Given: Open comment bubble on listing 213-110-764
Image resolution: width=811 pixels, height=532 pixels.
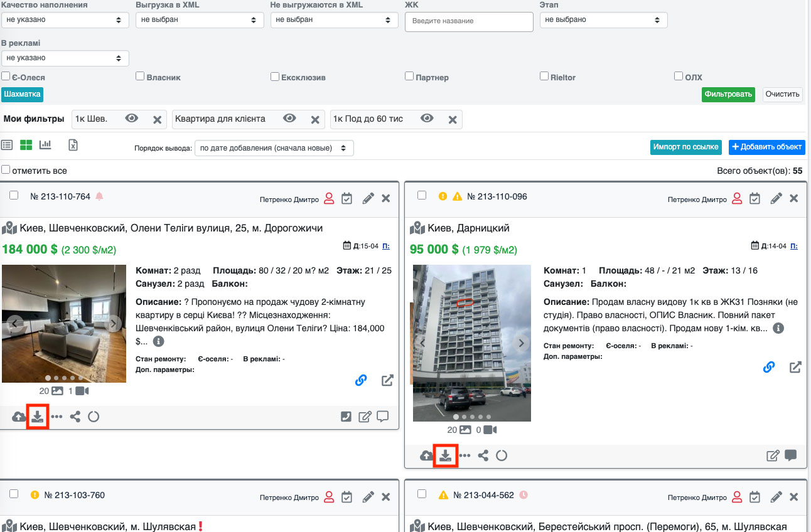Looking at the screenshot, I should coord(383,417).
